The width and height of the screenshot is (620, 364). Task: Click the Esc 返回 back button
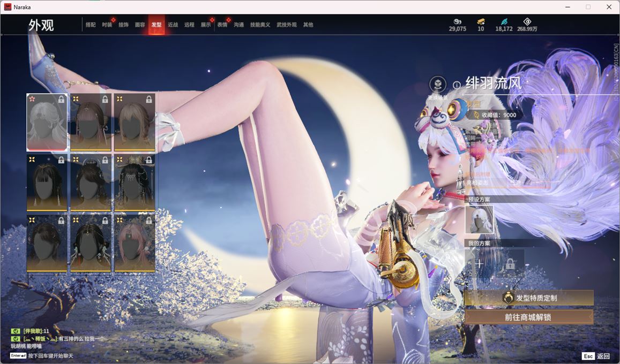pyautogui.click(x=596, y=356)
